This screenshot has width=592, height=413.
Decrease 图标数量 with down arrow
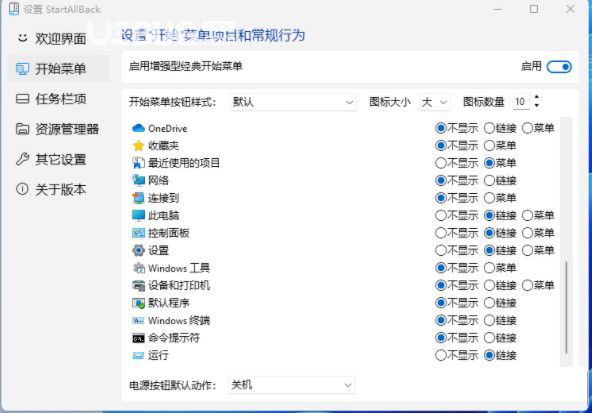[536, 105]
